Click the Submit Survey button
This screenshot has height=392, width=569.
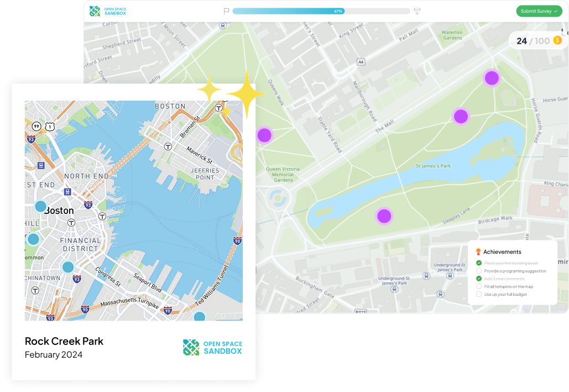(539, 11)
